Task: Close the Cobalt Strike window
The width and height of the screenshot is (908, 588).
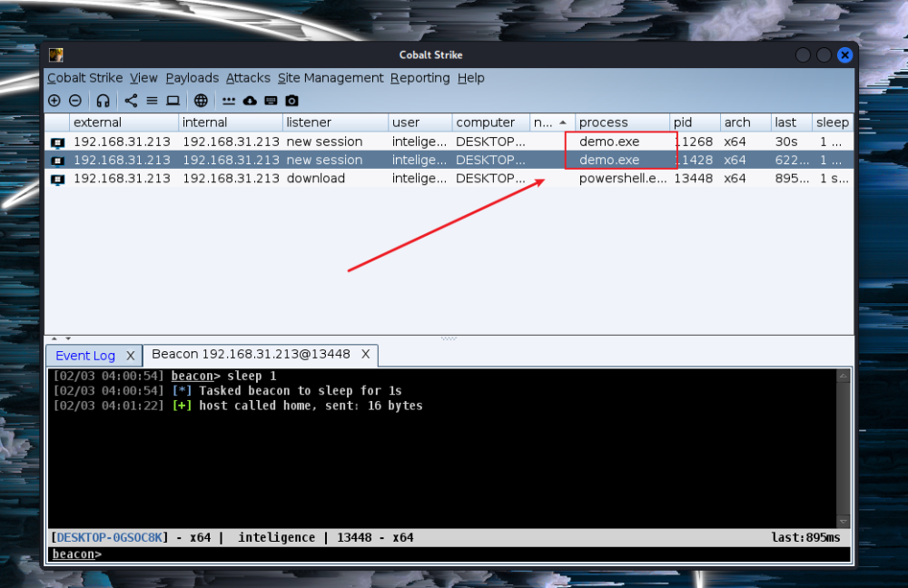Action: (x=844, y=55)
